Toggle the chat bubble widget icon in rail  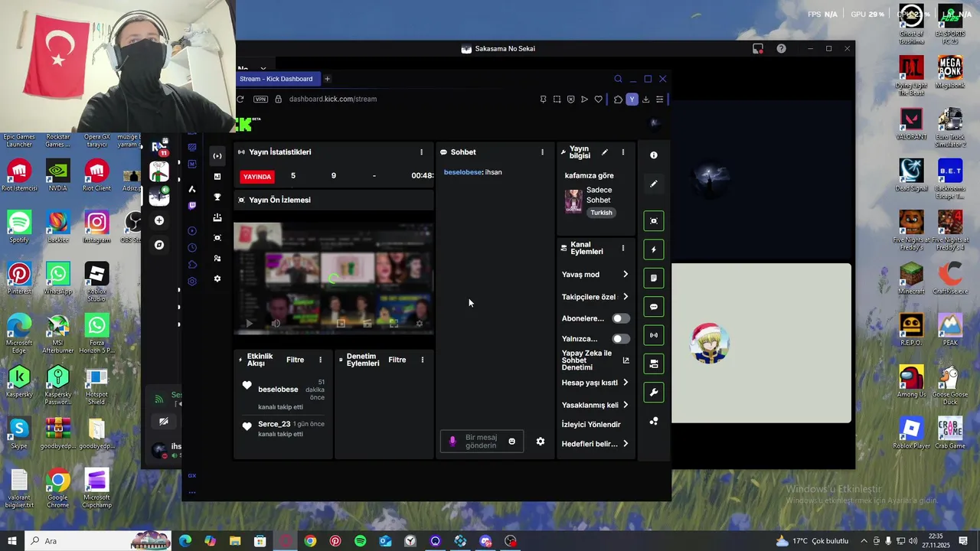(654, 307)
